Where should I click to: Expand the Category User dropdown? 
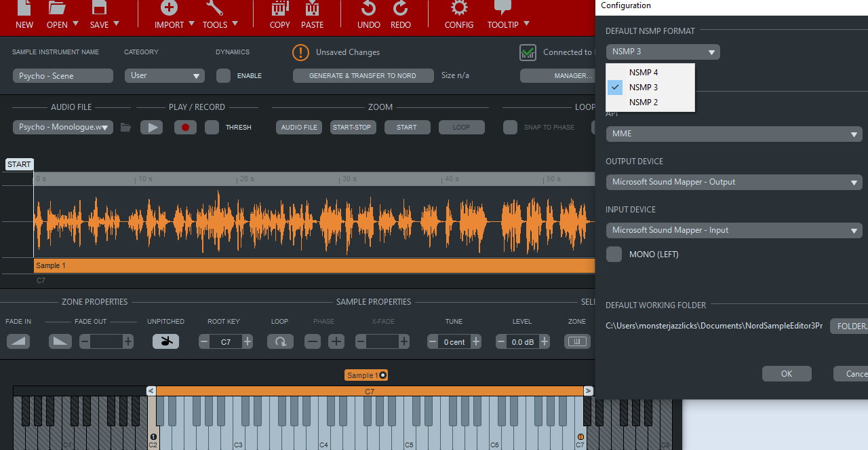[164, 76]
